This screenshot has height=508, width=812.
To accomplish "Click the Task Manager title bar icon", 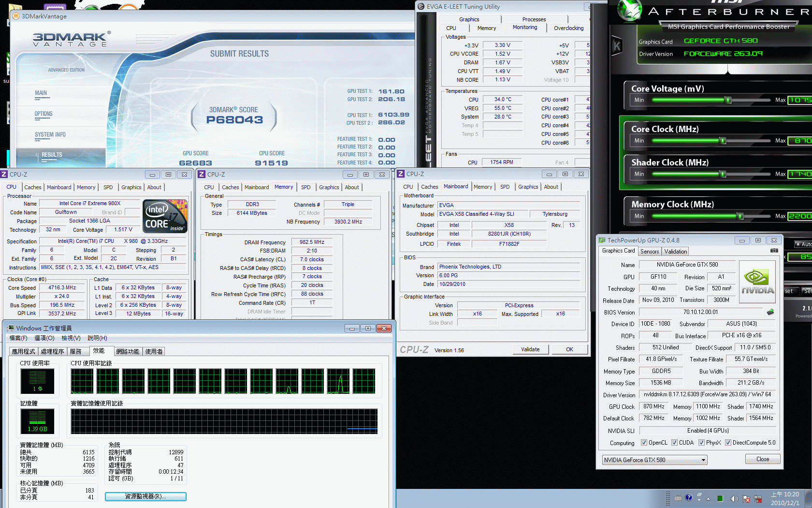I will point(11,328).
